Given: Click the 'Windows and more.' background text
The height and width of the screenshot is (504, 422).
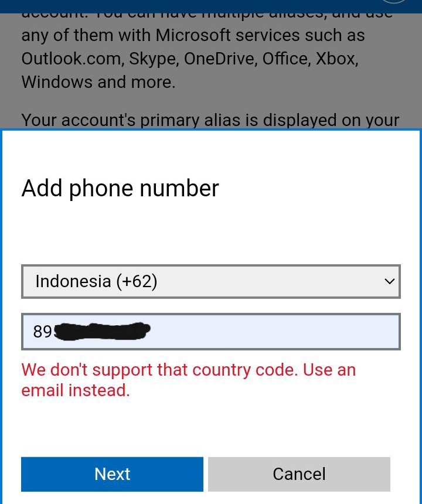Looking at the screenshot, I should click(x=98, y=82).
